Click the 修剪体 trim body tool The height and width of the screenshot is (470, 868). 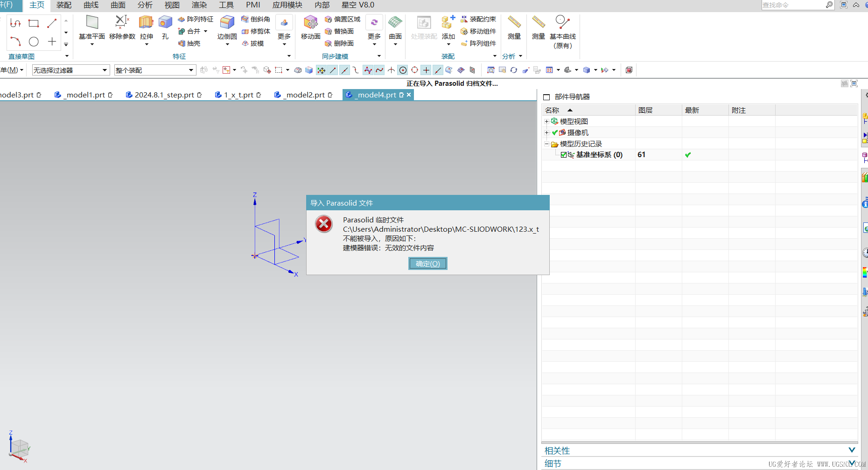256,31
